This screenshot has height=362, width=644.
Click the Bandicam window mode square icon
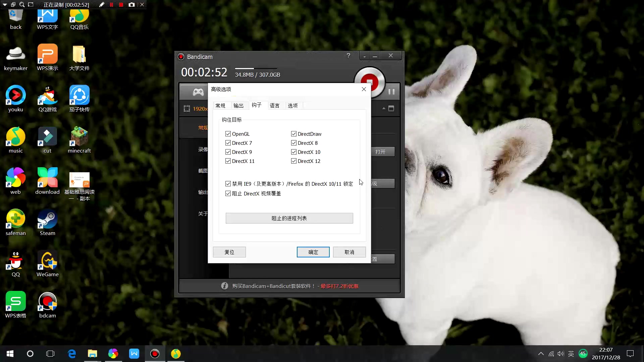(391, 108)
